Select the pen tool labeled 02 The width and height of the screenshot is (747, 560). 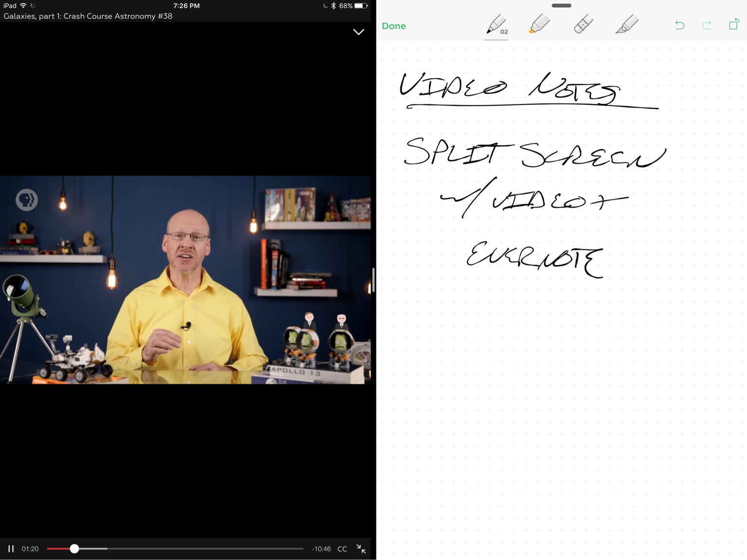(497, 25)
